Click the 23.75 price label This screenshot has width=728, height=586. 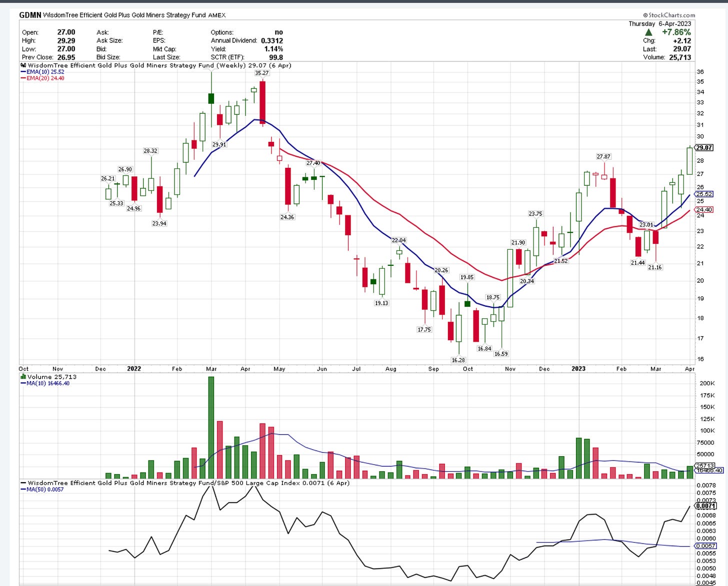535,214
